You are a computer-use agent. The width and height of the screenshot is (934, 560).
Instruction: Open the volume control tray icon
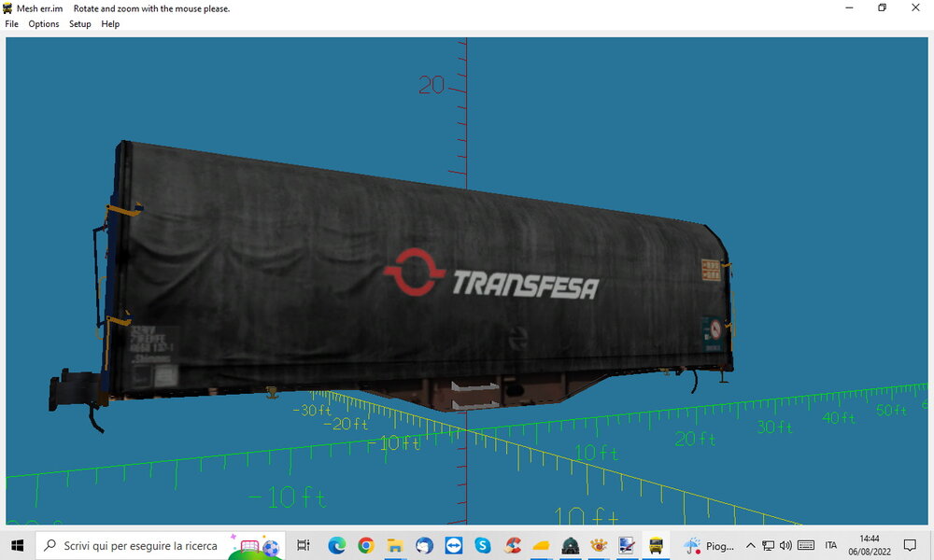pyautogui.click(x=785, y=545)
